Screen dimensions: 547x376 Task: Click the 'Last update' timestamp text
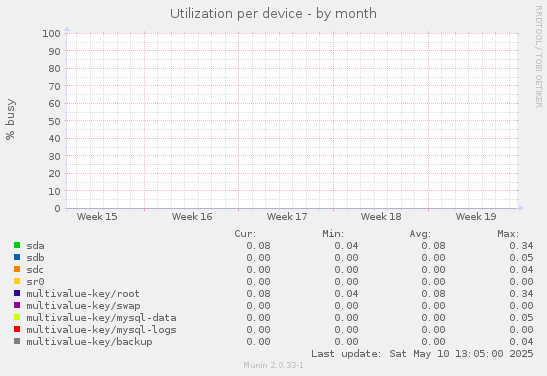[422, 354]
